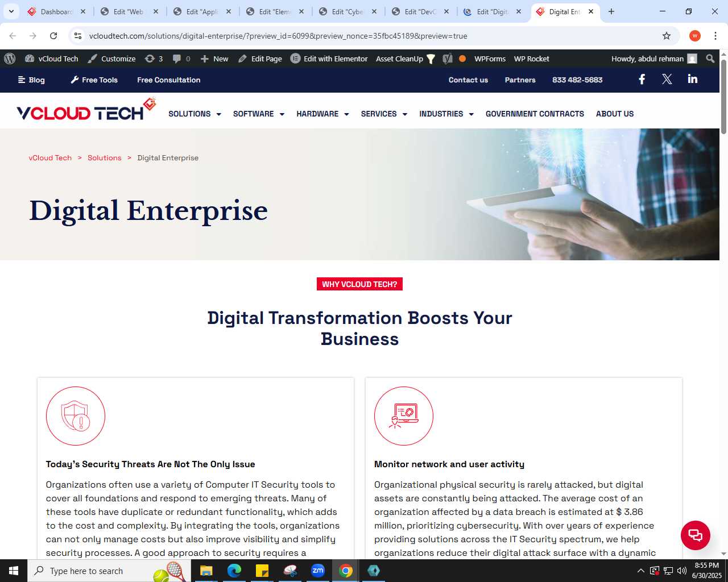Click the Yoast SEO icon

pos(448,59)
